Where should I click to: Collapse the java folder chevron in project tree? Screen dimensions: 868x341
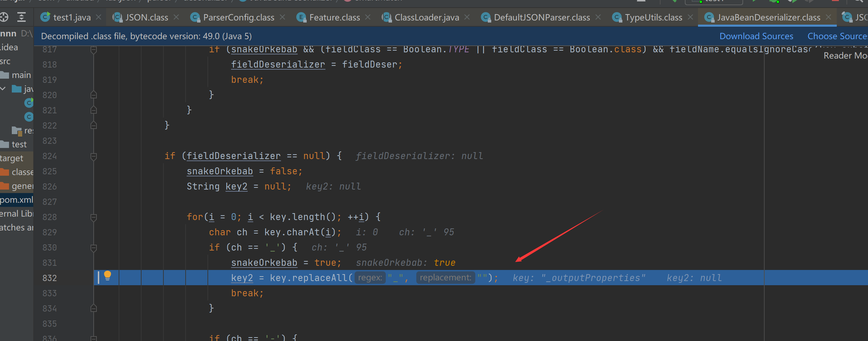click(x=3, y=89)
